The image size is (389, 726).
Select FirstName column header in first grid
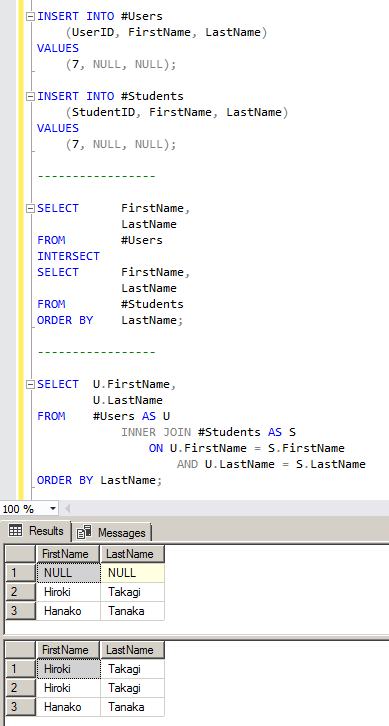click(x=68, y=554)
